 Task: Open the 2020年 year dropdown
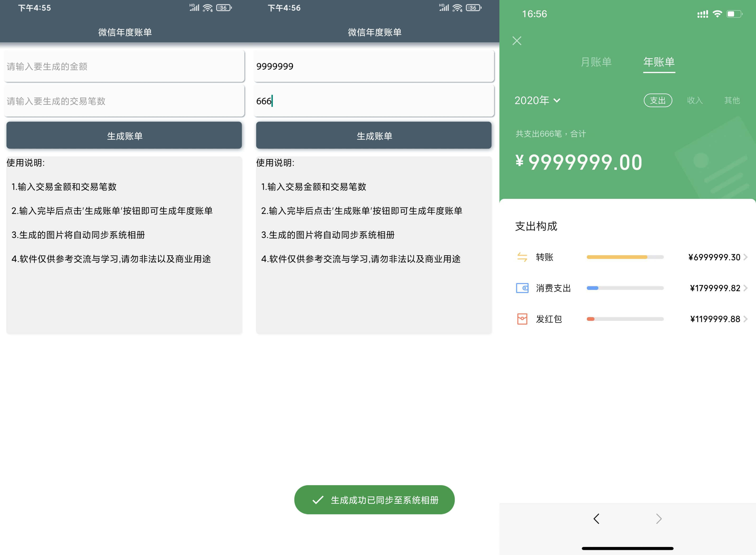[537, 100]
